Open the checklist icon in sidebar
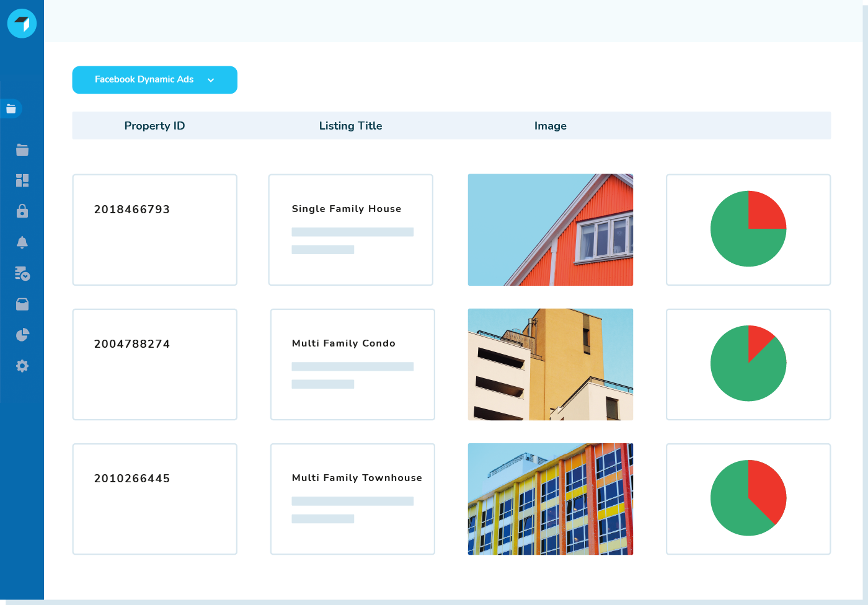The width and height of the screenshot is (868, 605). (x=22, y=273)
